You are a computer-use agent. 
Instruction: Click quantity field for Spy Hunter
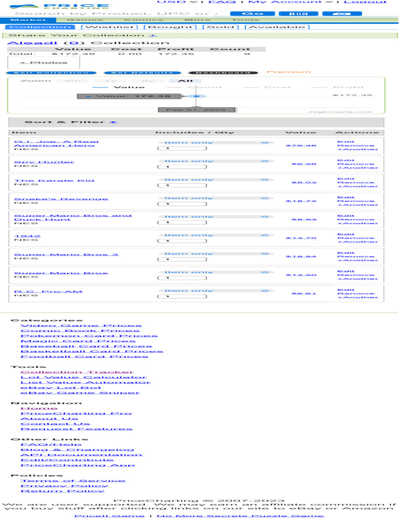click(x=182, y=167)
